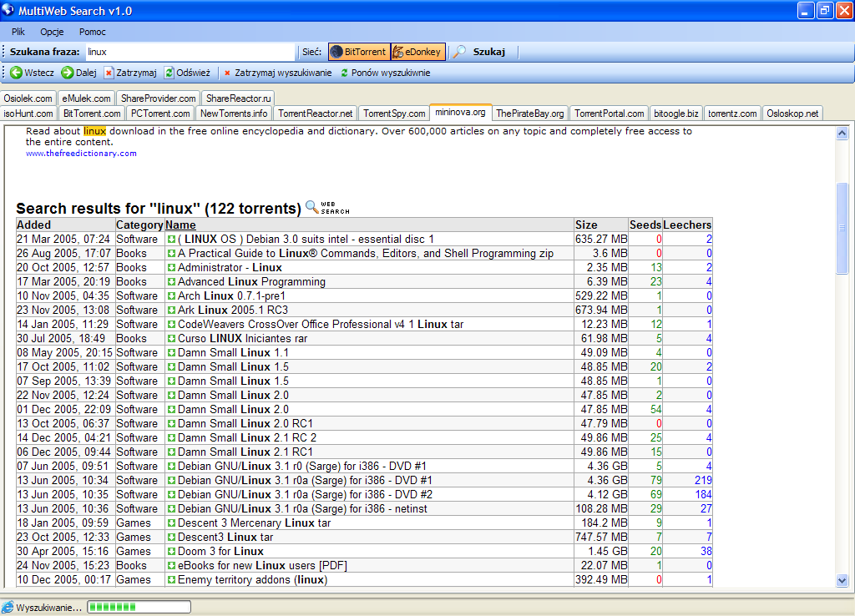The width and height of the screenshot is (855, 616).
Task: Click the Wyszukiwanie status bar text
Action: 49,608
